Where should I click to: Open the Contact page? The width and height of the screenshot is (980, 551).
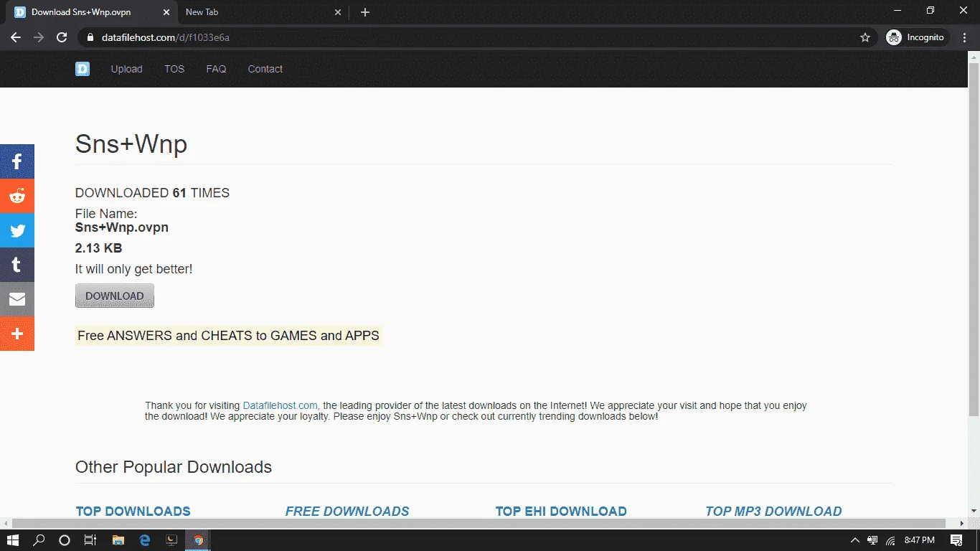(265, 69)
